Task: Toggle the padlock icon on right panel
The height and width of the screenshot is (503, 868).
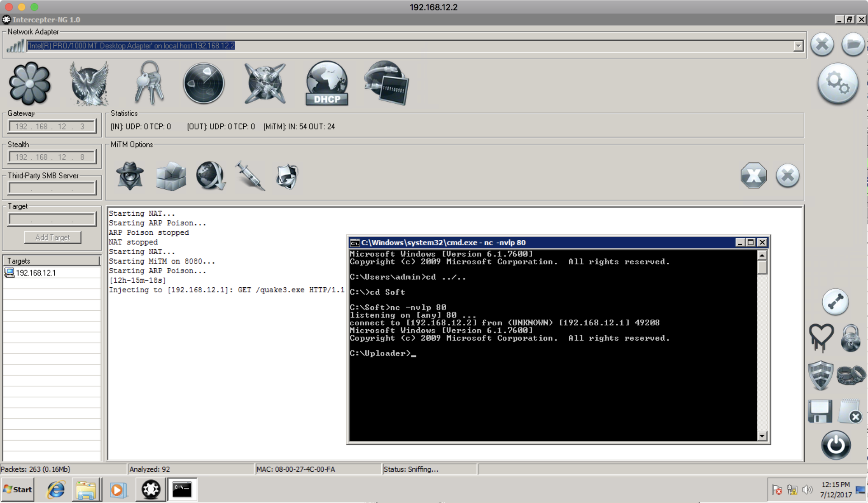Action: 850,338
